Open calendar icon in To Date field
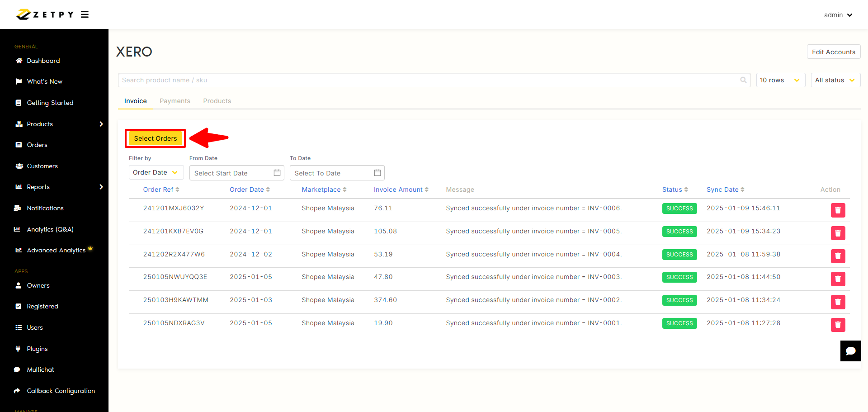 point(377,173)
